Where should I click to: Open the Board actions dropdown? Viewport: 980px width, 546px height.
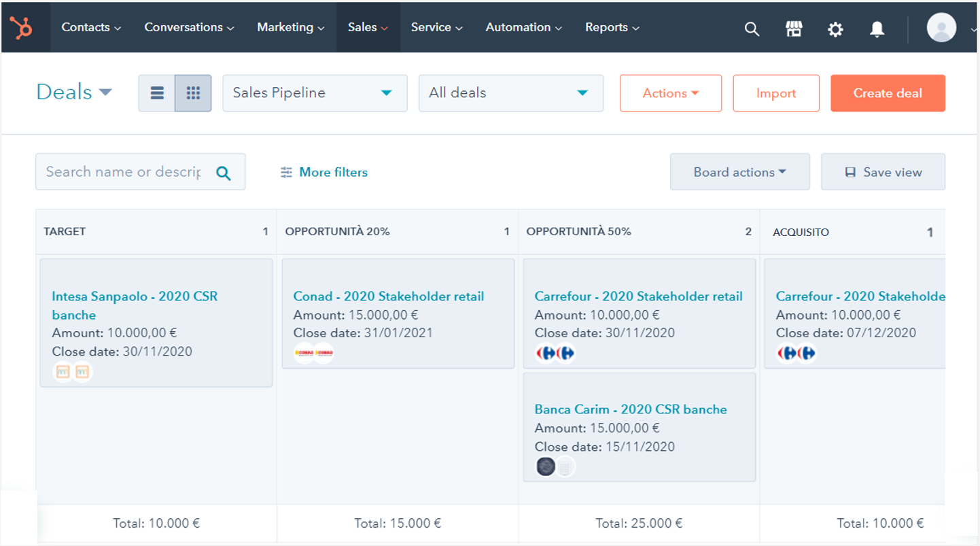pos(740,172)
